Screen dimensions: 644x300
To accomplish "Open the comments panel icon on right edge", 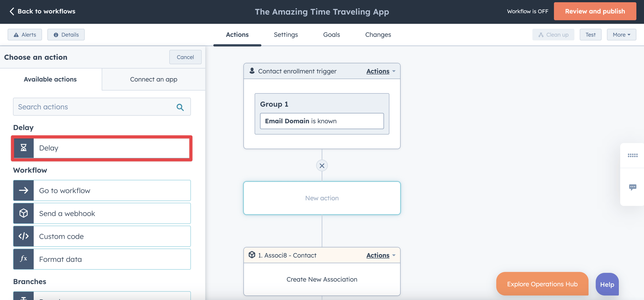I will pyautogui.click(x=633, y=187).
